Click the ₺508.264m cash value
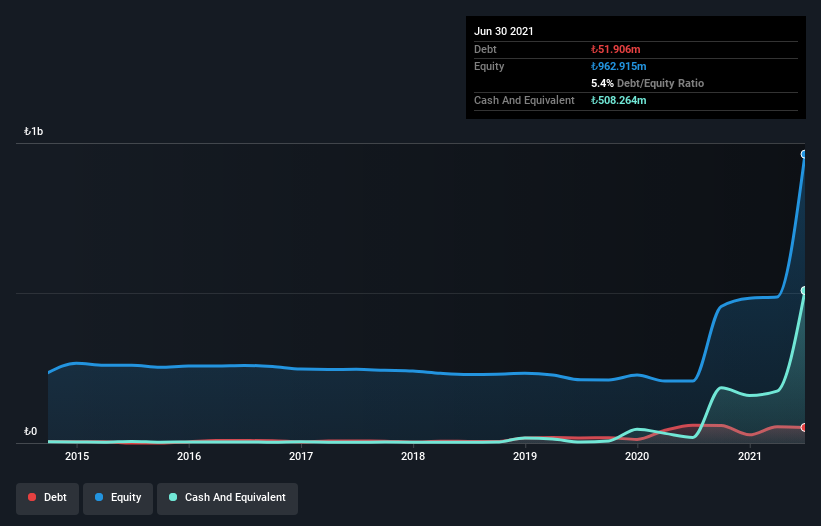 618,100
